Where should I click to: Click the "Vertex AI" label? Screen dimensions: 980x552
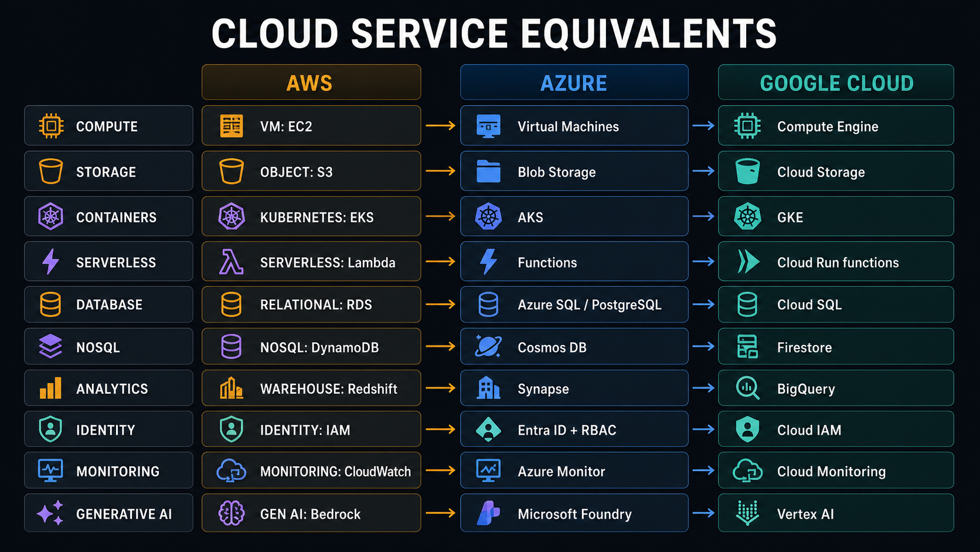coord(805,514)
